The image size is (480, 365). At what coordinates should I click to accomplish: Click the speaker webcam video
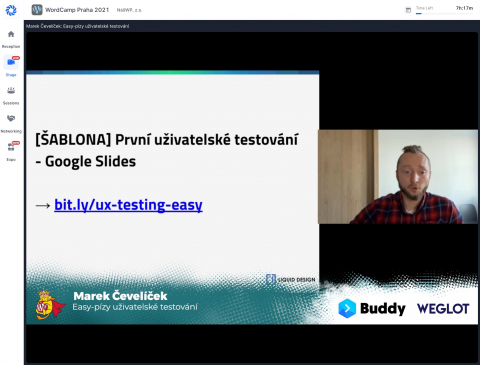398,177
